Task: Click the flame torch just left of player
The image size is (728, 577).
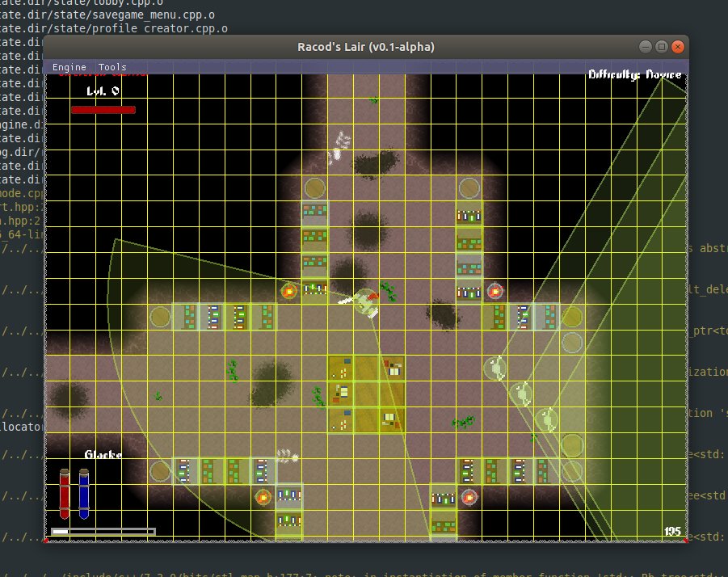Action: (x=288, y=291)
